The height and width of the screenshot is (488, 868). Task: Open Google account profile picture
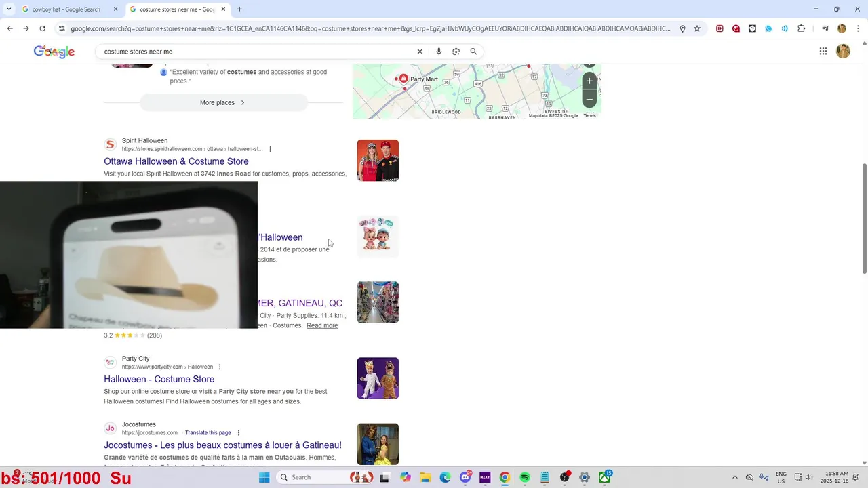843,52
